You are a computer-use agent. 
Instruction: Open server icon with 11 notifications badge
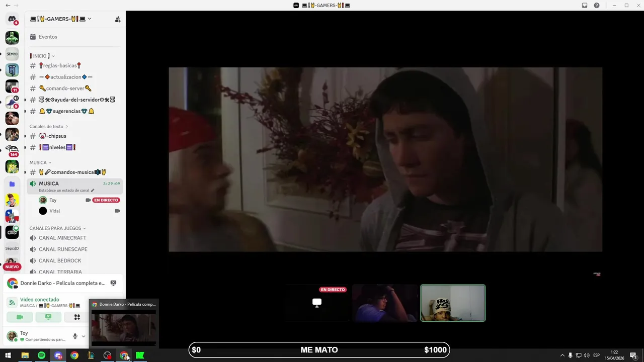click(12, 86)
